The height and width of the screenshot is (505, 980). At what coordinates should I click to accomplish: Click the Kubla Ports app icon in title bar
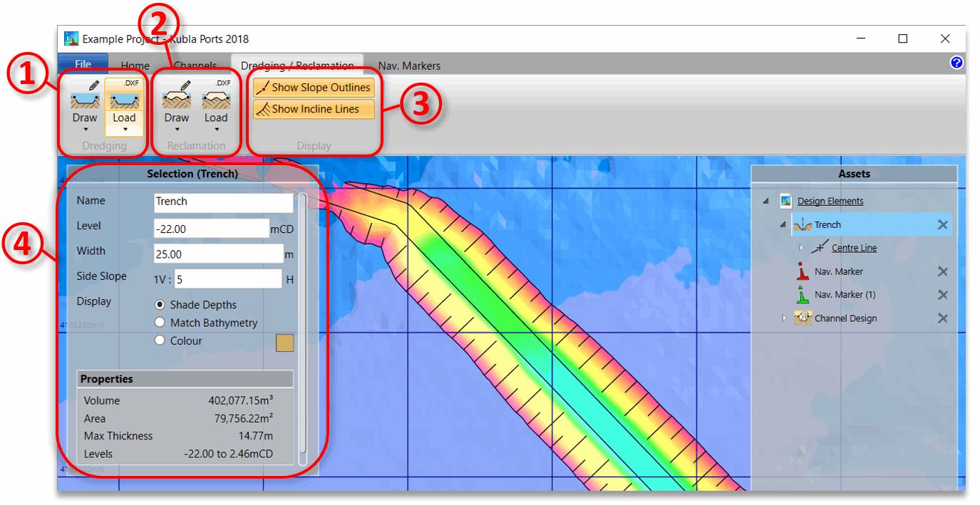(x=71, y=38)
